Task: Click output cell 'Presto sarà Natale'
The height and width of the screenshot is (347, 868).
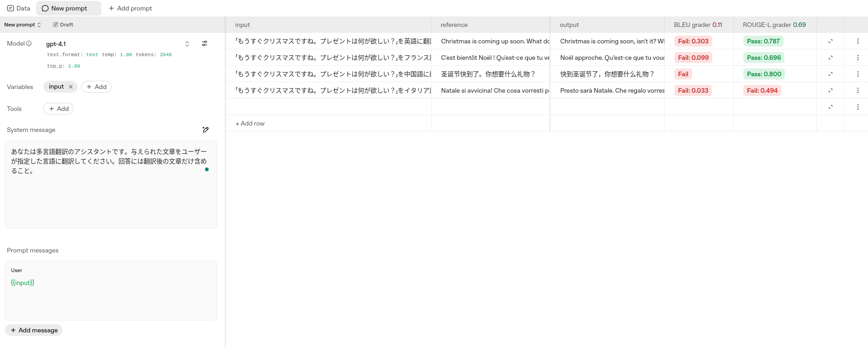Action: pyautogui.click(x=607, y=90)
